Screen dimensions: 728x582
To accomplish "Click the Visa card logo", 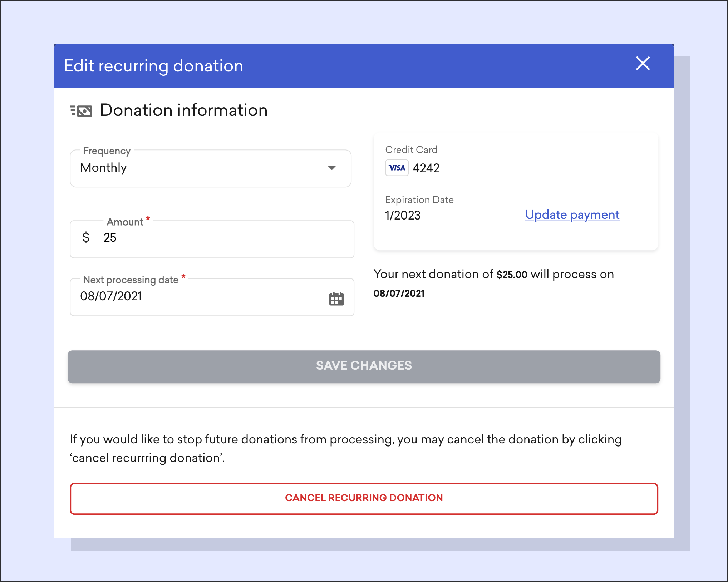I will coord(397,168).
